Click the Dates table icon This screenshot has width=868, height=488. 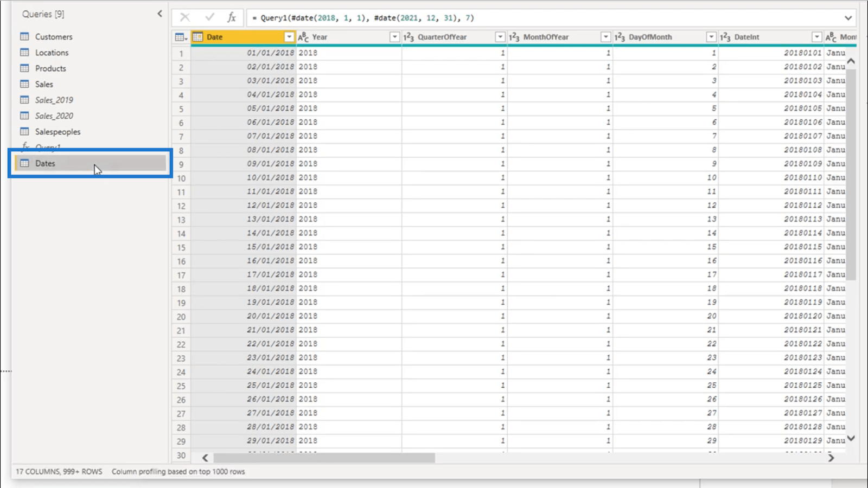24,163
